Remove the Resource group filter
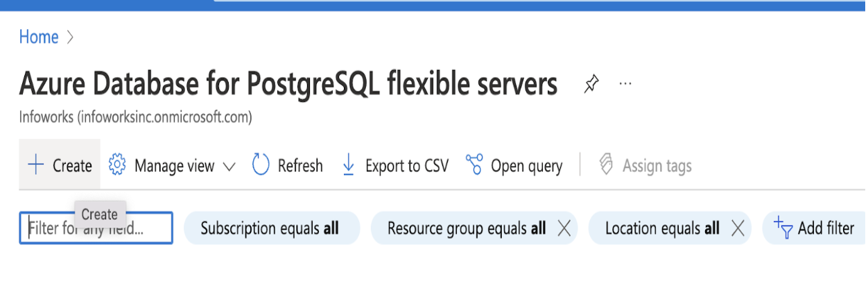This screenshot has height=286, width=868. (x=564, y=228)
